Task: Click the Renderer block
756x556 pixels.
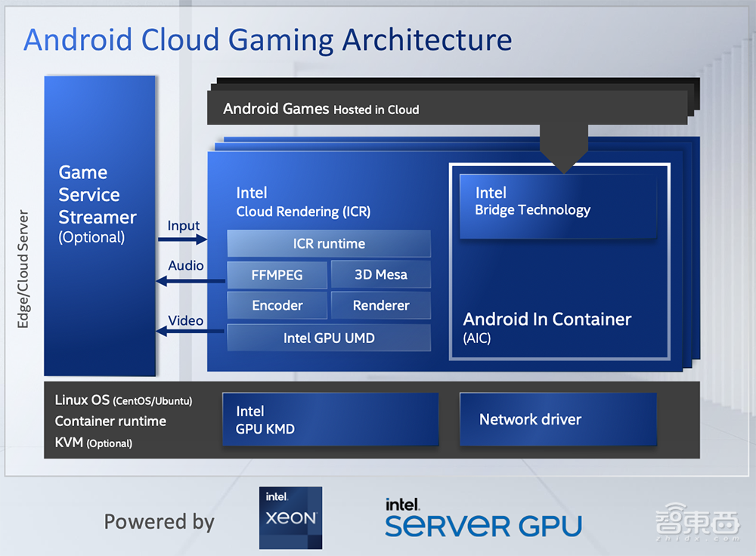Action: pyautogui.click(x=380, y=306)
